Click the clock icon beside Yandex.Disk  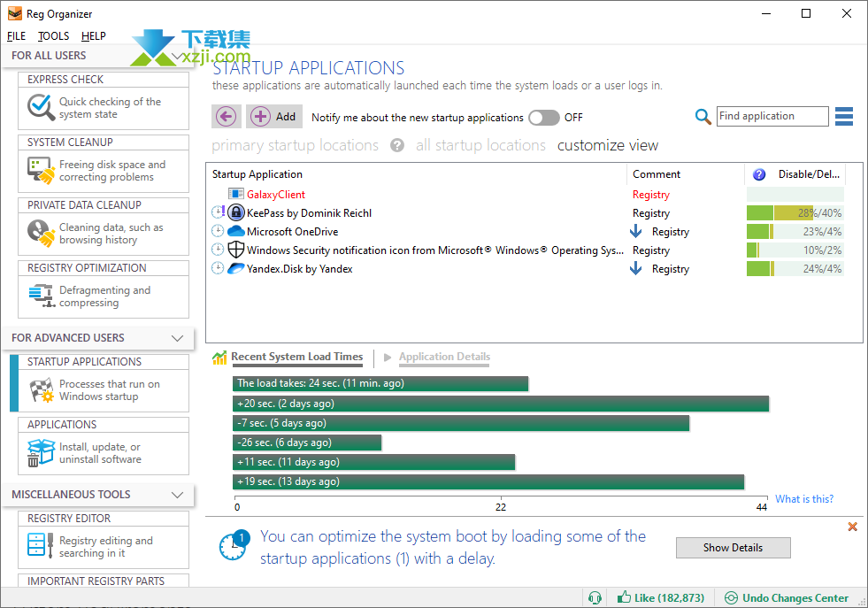point(218,268)
